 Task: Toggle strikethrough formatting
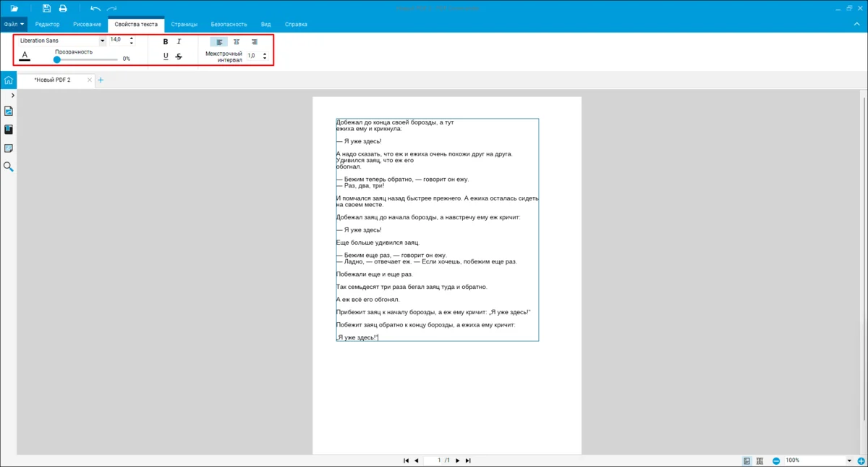(x=179, y=56)
